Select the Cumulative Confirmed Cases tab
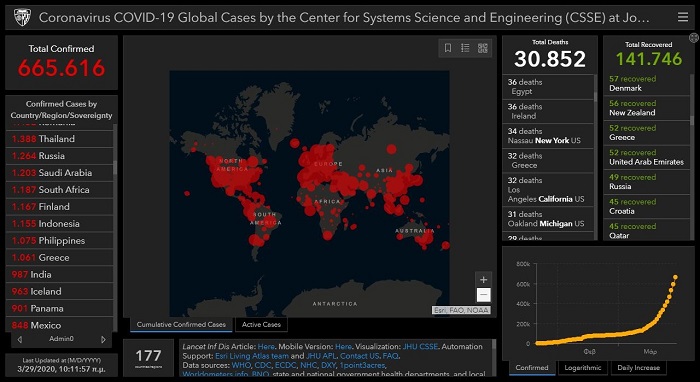 pyautogui.click(x=181, y=325)
